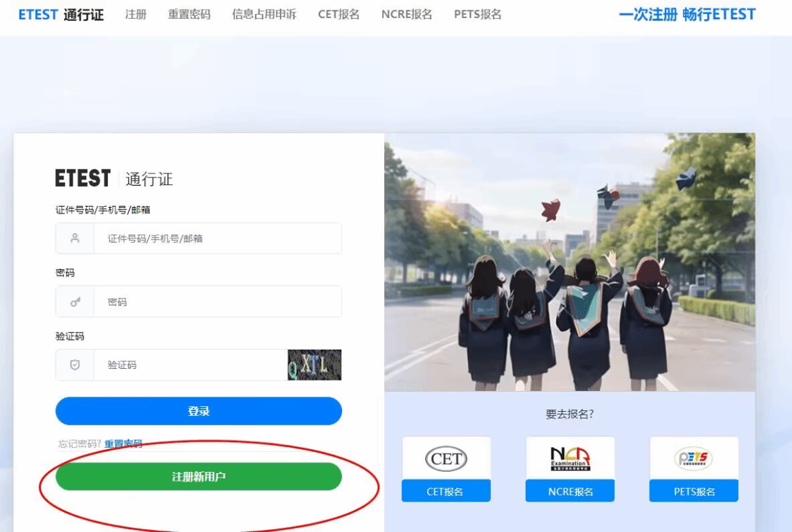792x532 pixels.
Task: Go to 信息占用申诉 in top navigation
Action: click(x=264, y=15)
